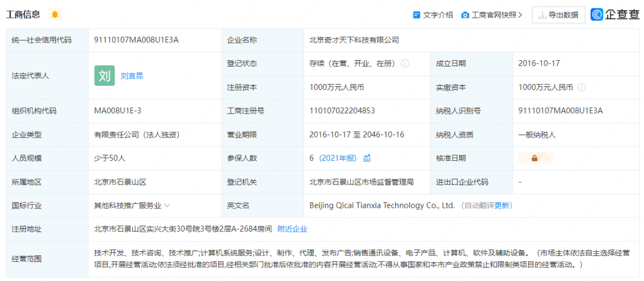
Task: Open the 2021年报 annual report link
Action: (x=338, y=158)
